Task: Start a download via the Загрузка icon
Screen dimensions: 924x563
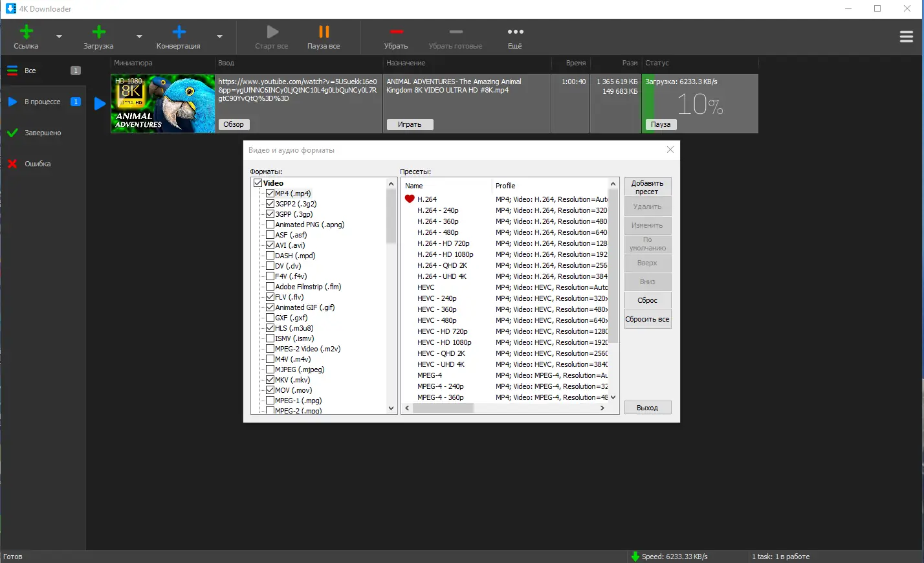Action: tap(98, 30)
